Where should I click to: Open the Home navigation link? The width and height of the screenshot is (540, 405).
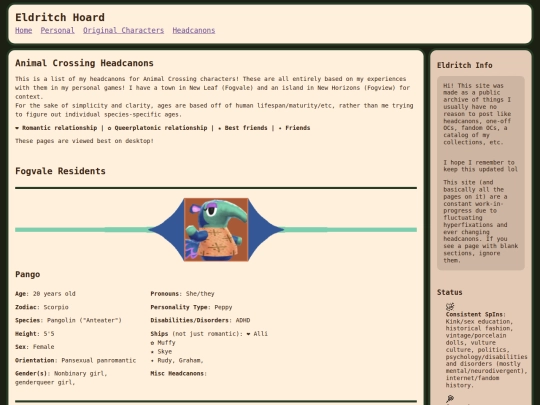click(23, 30)
